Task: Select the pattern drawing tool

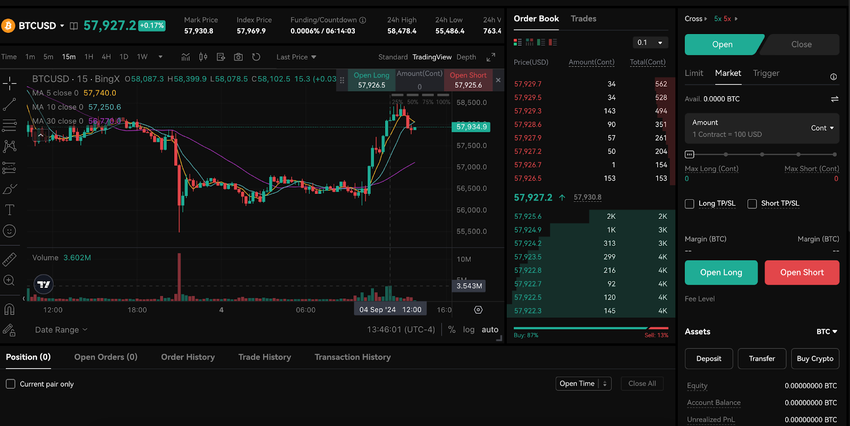Action: pyautogui.click(x=10, y=146)
